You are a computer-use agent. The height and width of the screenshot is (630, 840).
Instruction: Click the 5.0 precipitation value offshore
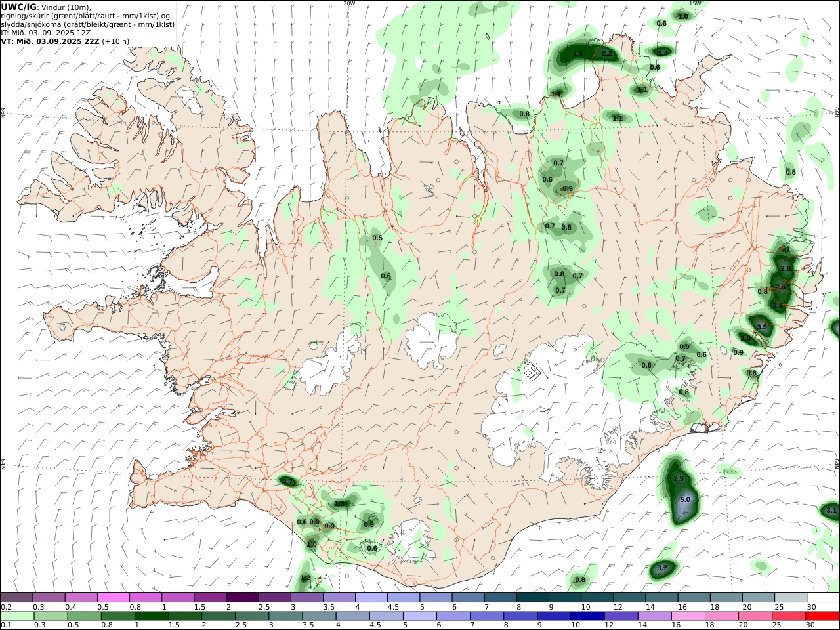tap(684, 499)
